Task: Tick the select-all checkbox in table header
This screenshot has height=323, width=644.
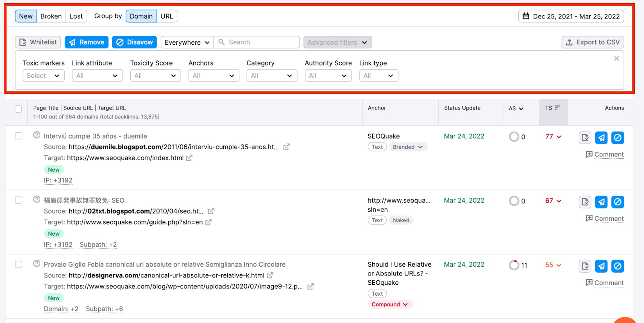Action: (19, 109)
